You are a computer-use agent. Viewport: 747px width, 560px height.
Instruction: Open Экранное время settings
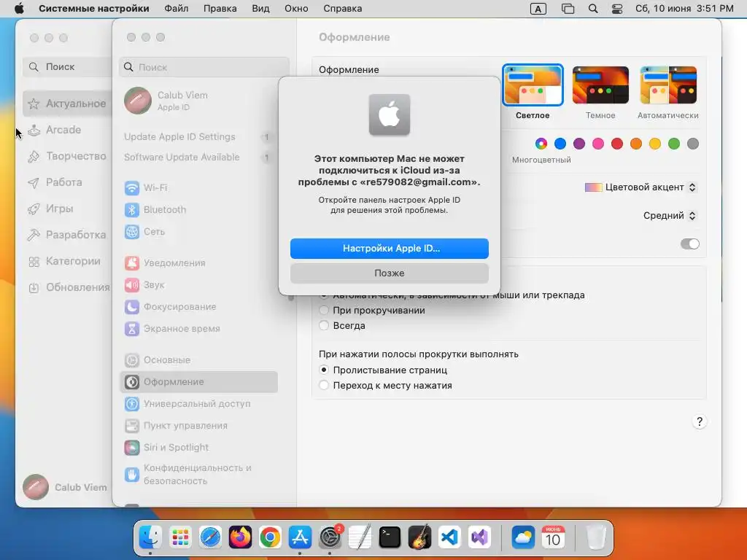pyautogui.click(x=198, y=329)
